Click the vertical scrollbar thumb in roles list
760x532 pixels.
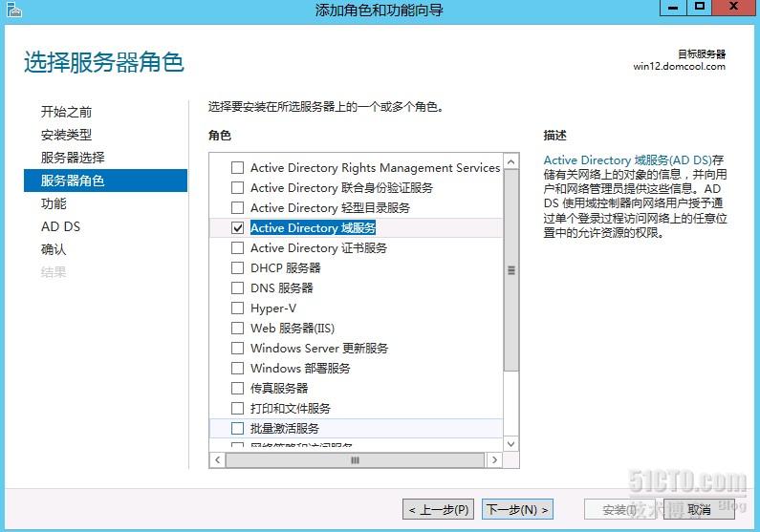tap(510, 270)
